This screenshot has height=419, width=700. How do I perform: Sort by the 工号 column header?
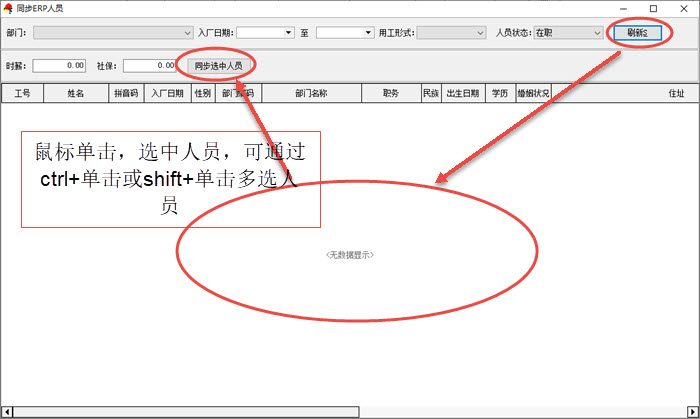[x=22, y=93]
